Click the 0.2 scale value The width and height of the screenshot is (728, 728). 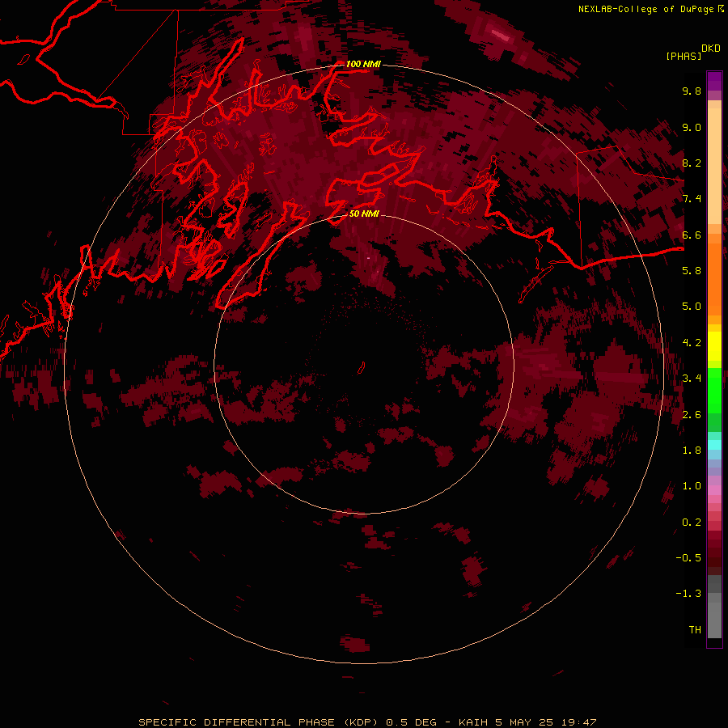(x=692, y=522)
